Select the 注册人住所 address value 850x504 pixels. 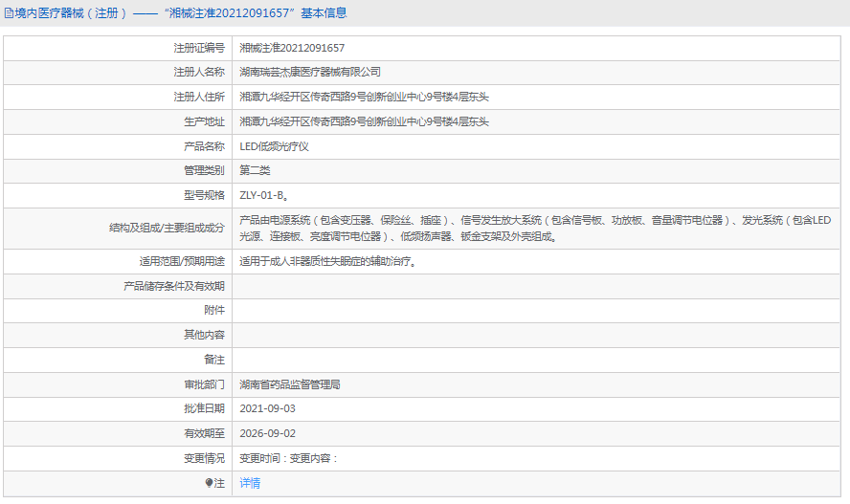[365, 97]
